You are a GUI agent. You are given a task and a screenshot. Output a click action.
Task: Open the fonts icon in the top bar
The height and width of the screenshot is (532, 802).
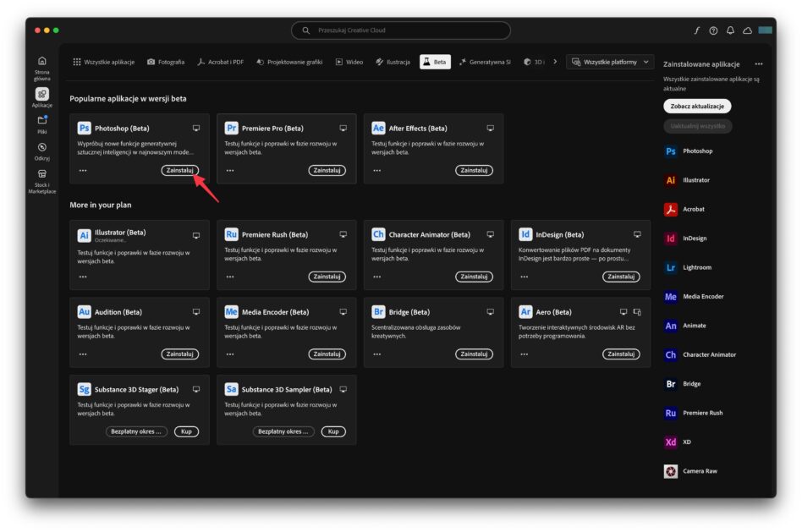696,30
